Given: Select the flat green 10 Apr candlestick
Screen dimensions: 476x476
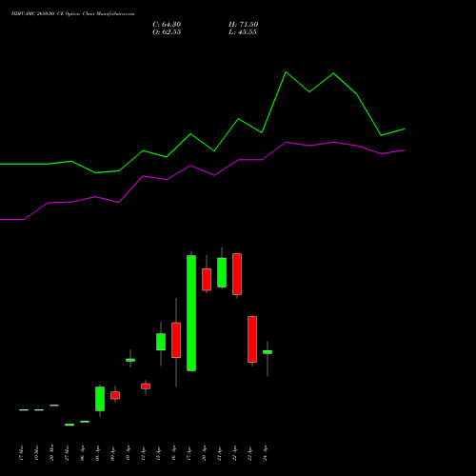Looking at the screenshot, I should [130, 360].
